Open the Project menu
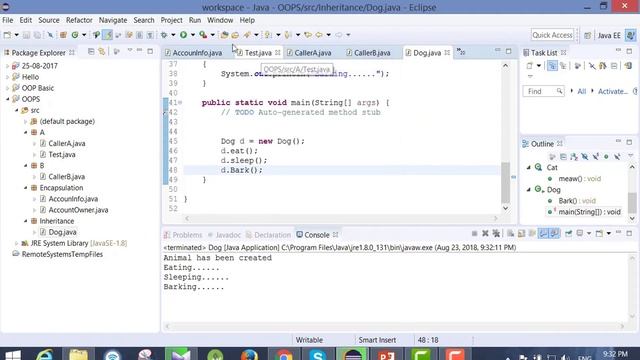The image size is (640, 360). (171, 20)
